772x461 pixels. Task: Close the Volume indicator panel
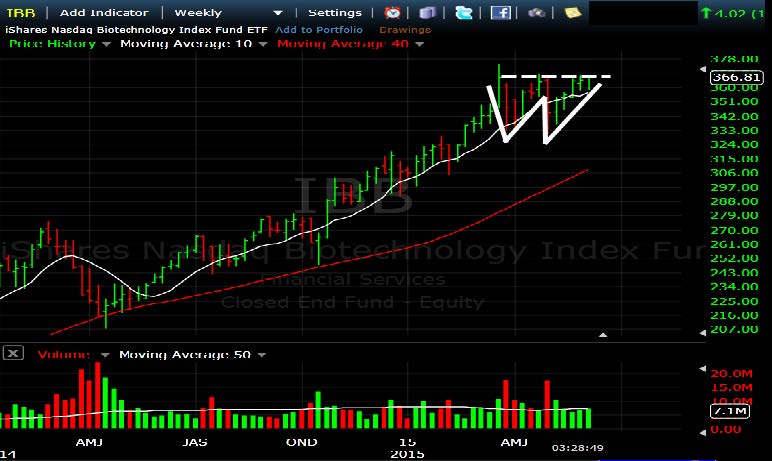13,353
